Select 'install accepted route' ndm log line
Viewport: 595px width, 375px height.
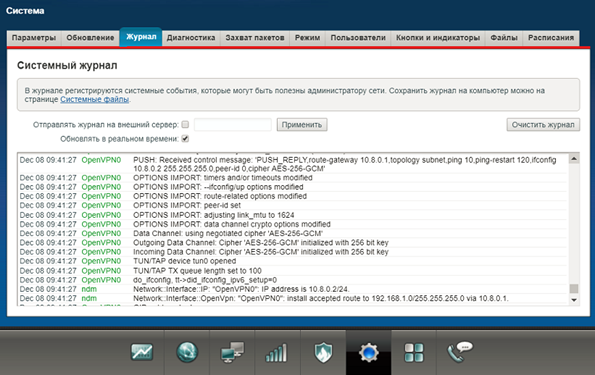click(x=292, y=298)
